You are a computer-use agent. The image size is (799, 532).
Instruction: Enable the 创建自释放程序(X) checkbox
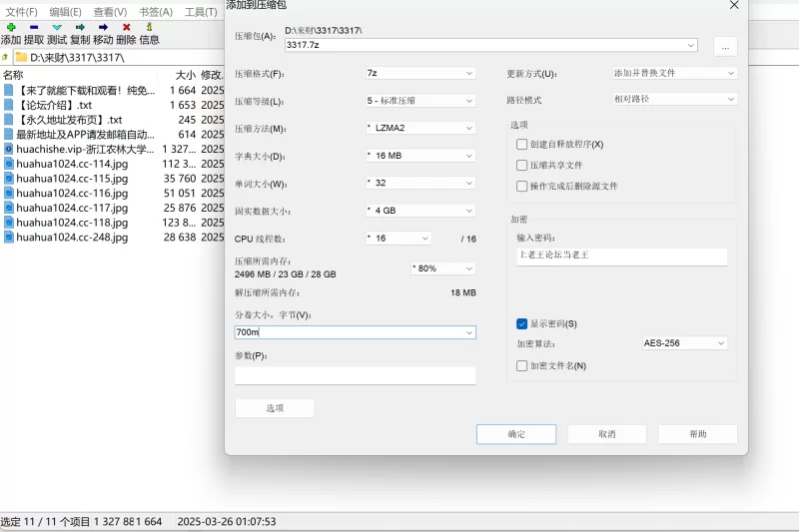coord(521,144)
